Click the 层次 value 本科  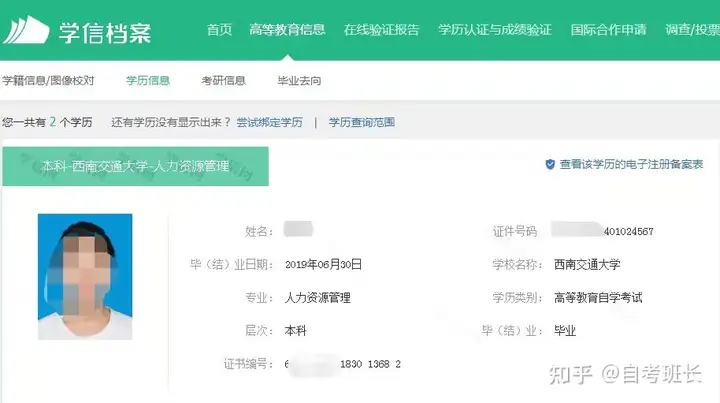(296, 330)
